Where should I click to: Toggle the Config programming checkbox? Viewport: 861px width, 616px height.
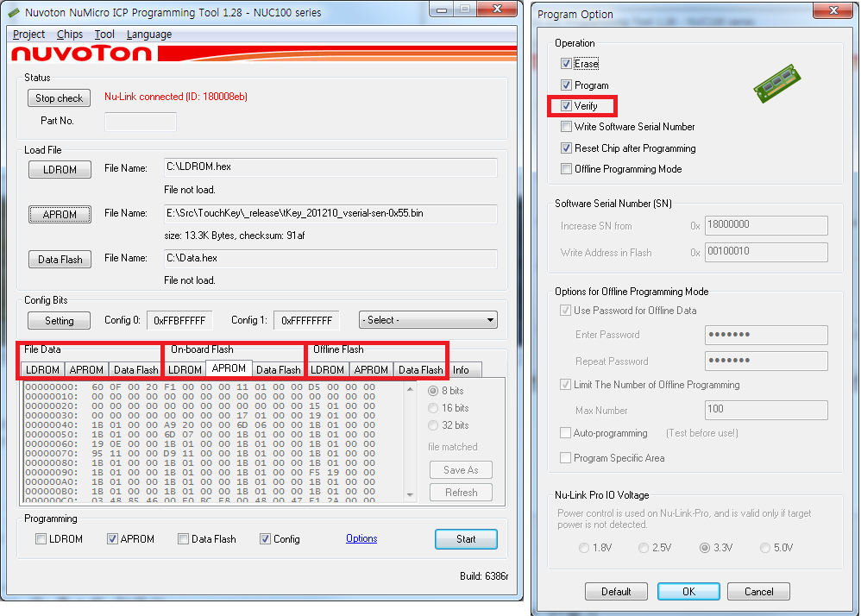coord(265,539)
